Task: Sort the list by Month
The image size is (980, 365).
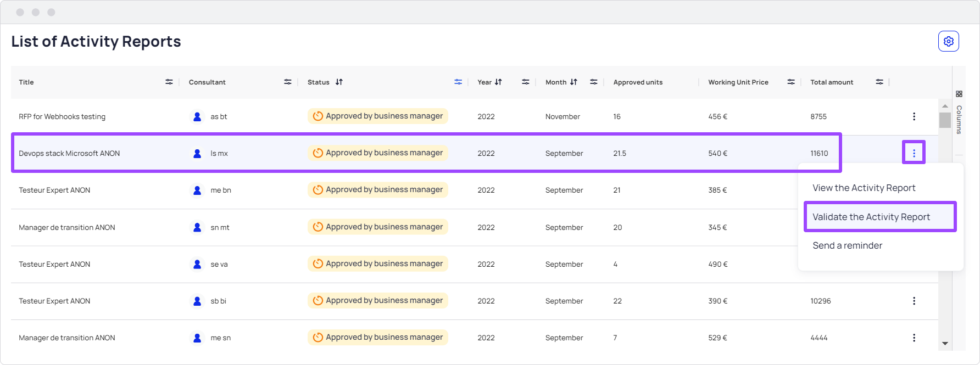Action: (x=573, y=82)
